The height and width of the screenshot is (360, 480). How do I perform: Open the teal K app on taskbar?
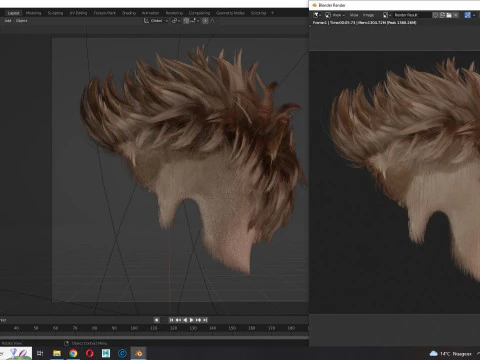[x=106, y=353]
